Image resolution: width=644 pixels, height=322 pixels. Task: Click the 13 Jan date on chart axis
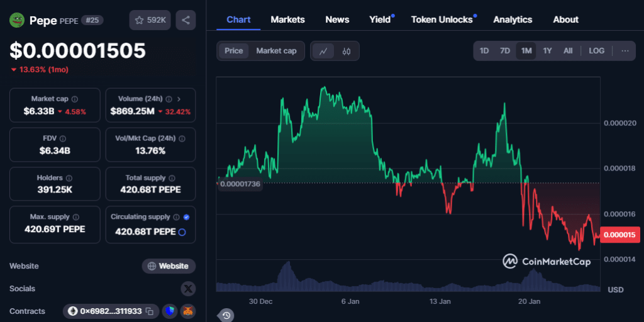coord(440,301)
